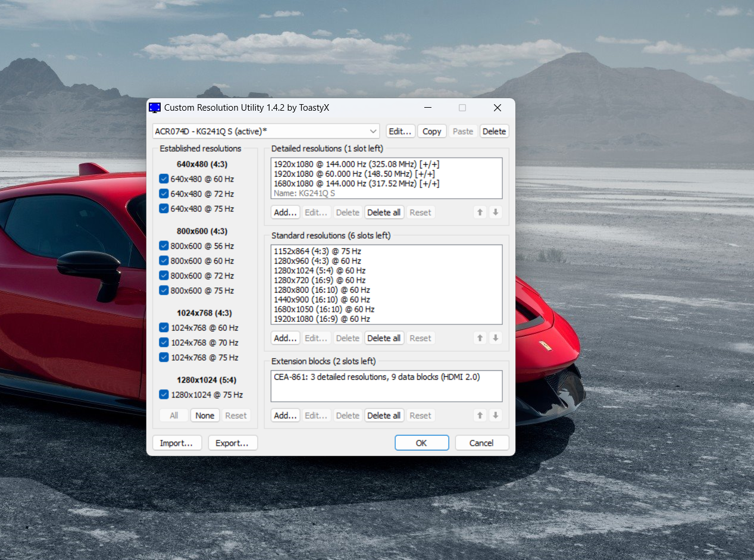Open the Export dialog
This screenshot has width=754, height=560.
[233, 443]
